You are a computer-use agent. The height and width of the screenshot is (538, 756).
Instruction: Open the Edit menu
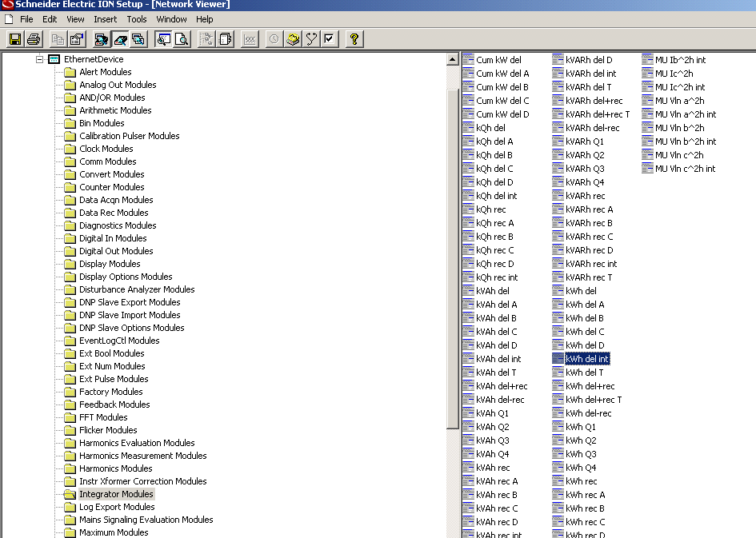point(50,19)
